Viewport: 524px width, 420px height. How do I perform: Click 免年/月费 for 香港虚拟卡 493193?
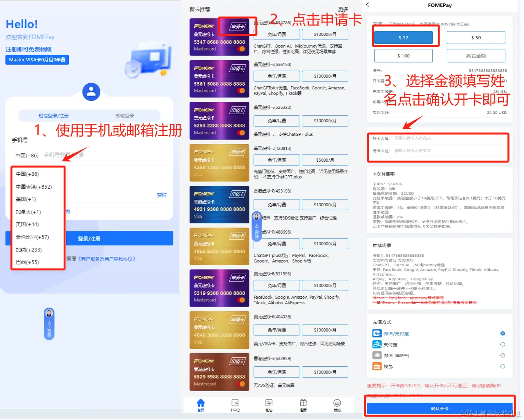pos(277,205)
